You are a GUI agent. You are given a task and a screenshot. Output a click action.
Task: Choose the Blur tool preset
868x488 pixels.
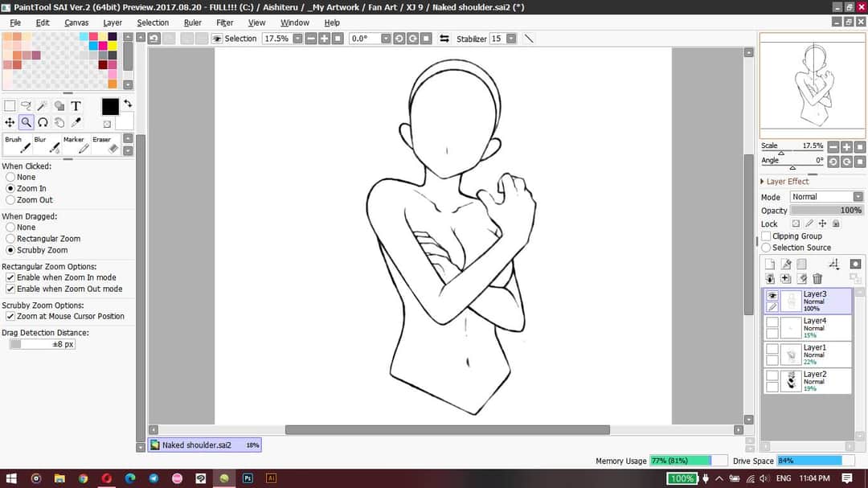(x=47, y=145)
